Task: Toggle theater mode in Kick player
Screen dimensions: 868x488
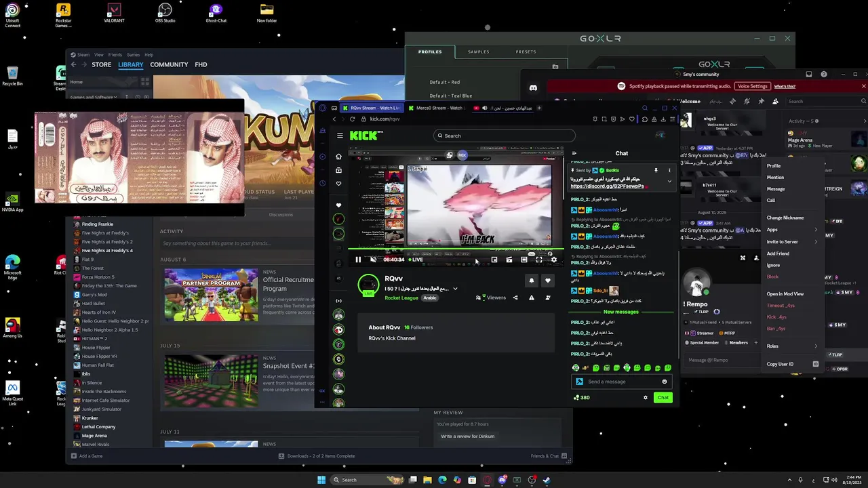Action: [x=524, y=260]
